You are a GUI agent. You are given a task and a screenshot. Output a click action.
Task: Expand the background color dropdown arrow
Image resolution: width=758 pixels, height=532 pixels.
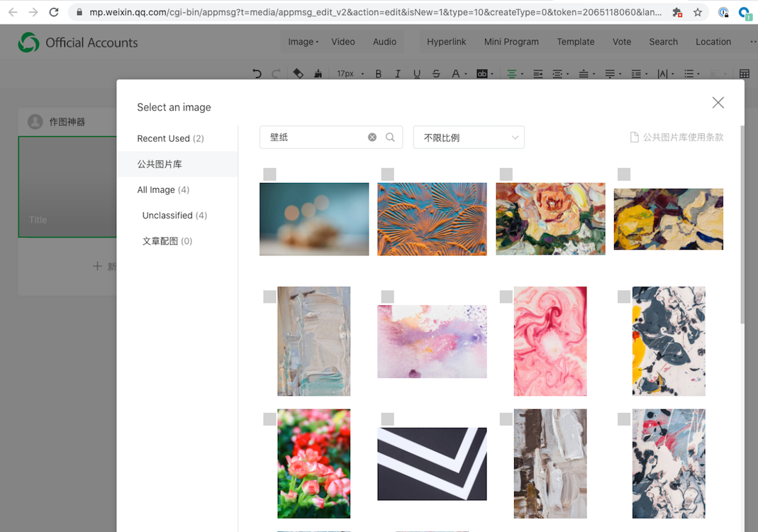(492, 74)
